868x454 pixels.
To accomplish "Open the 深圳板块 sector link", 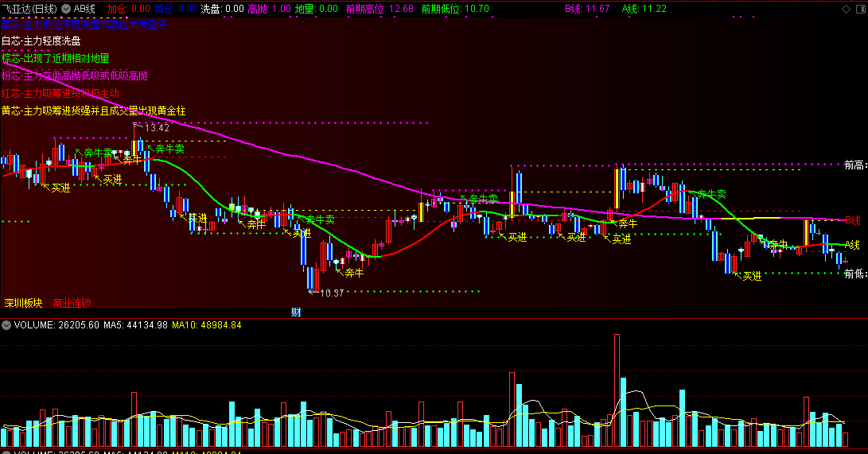I will (x=23, y=303).
